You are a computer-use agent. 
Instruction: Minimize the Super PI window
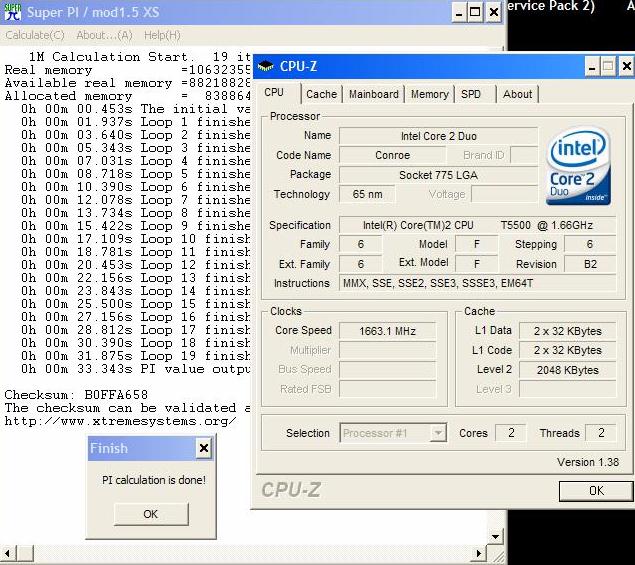click(x=458, y=12)
